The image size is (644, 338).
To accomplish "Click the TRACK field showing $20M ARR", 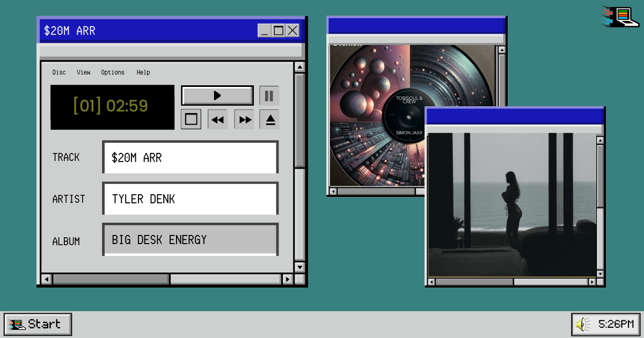I will click(x=191, y=158).
